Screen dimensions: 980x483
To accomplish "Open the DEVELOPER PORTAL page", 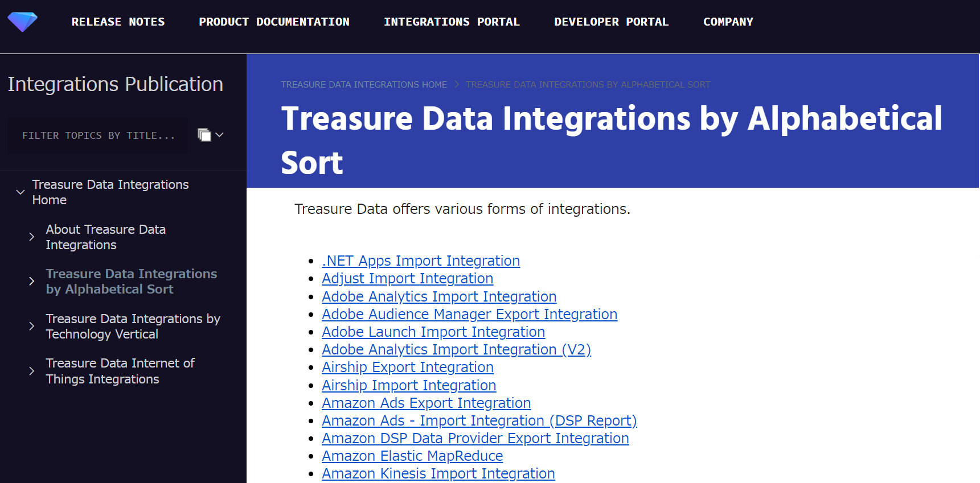I will [x=611, y=22].
